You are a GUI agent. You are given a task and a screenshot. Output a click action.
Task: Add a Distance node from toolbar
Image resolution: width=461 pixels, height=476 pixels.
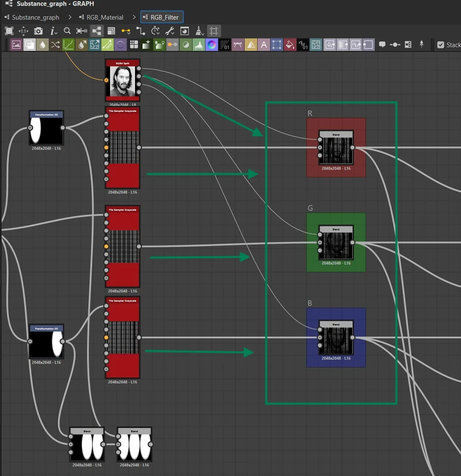coord(108,45)
